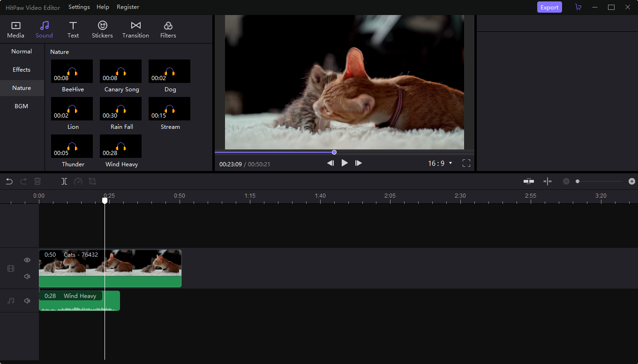The height and width of the screenshot is (364, 638).
Task: Mute the music track speaker
Action: point(27,301)
